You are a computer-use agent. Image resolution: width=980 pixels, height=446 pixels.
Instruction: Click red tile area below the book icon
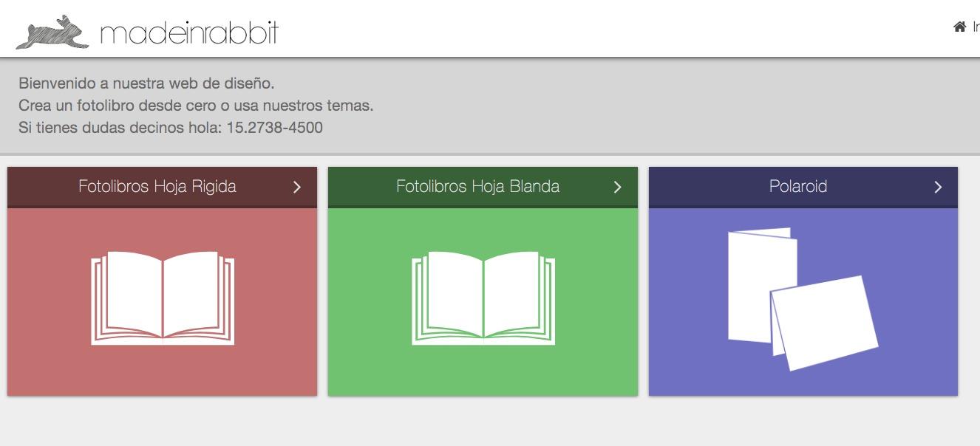(163, 373)
